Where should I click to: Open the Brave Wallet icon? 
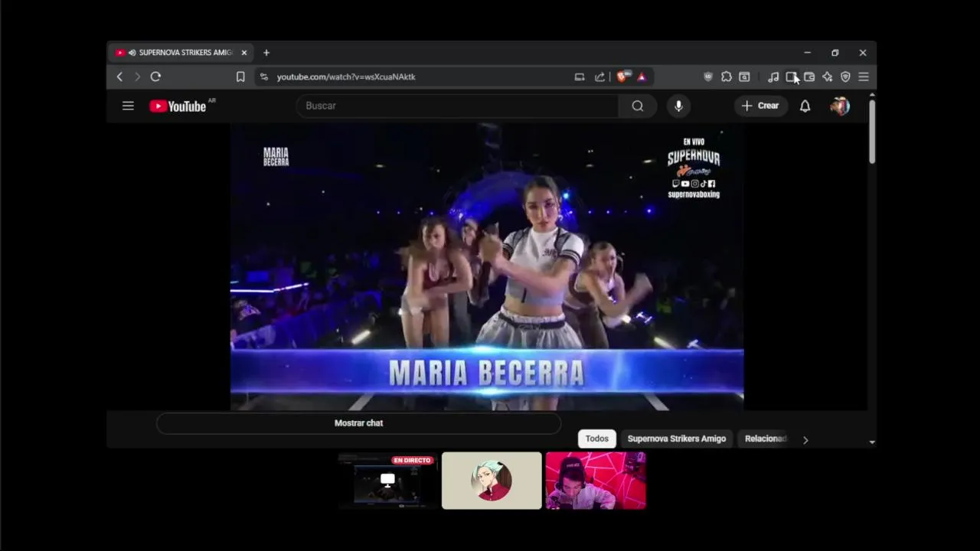point(809,77)
